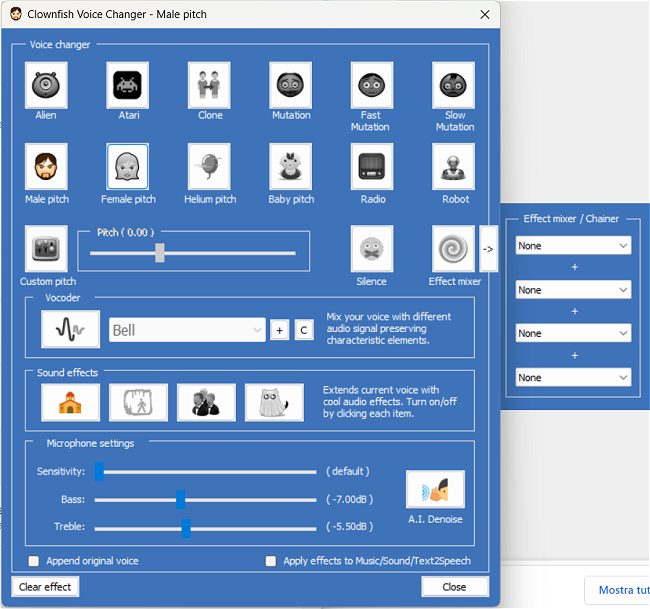
Task: Click the Pitch slider handle
Action: tap(160, 253)
